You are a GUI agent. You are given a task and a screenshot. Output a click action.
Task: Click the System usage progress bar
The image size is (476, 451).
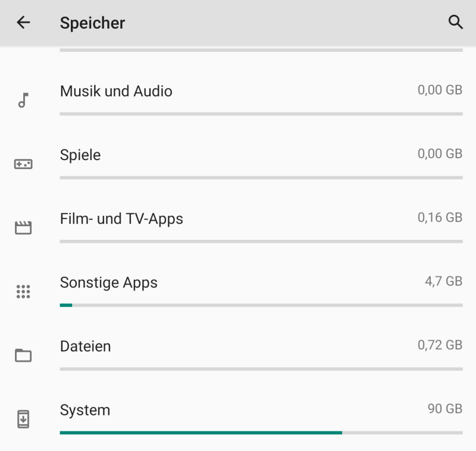click(x=261, y=433)
